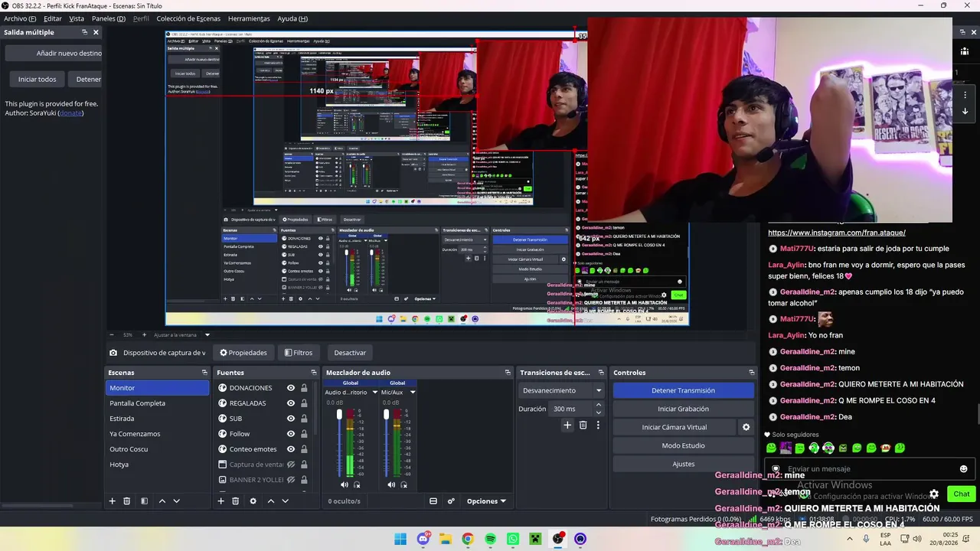980x551 pixels.
Task: Adjust Mic/Aux volume fader
Action: click(386, 415)
